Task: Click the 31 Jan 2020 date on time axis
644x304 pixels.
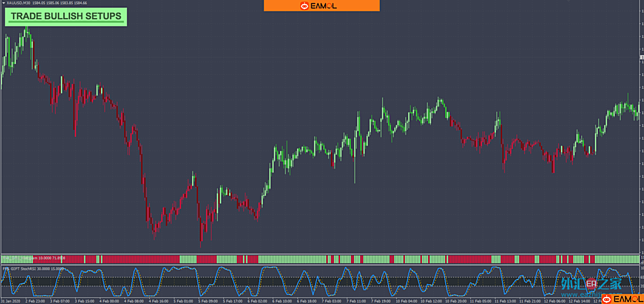Action: [x=10, y=301]
